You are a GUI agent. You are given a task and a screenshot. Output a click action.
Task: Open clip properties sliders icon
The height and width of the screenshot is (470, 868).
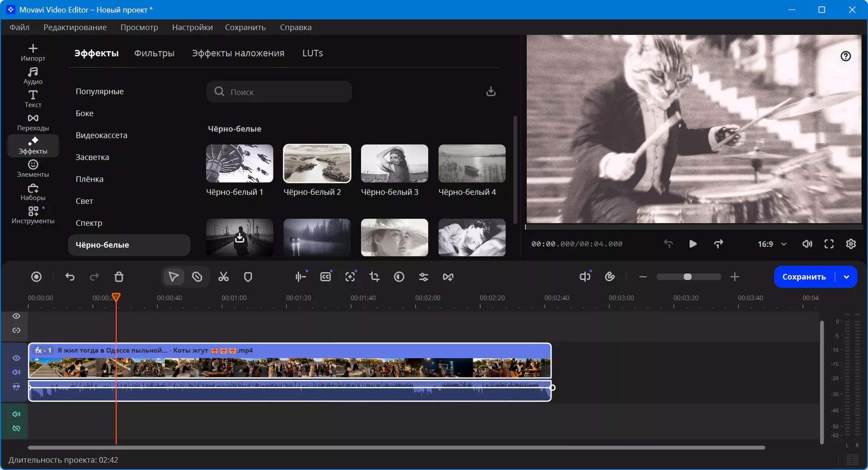point(423,277)
